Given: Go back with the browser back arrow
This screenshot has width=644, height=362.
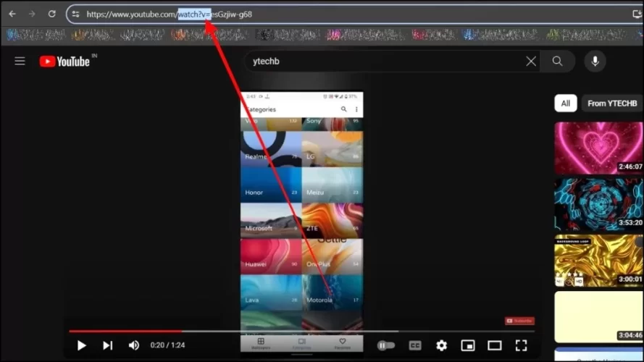Looking at the screenshot, I should [12, 14].
